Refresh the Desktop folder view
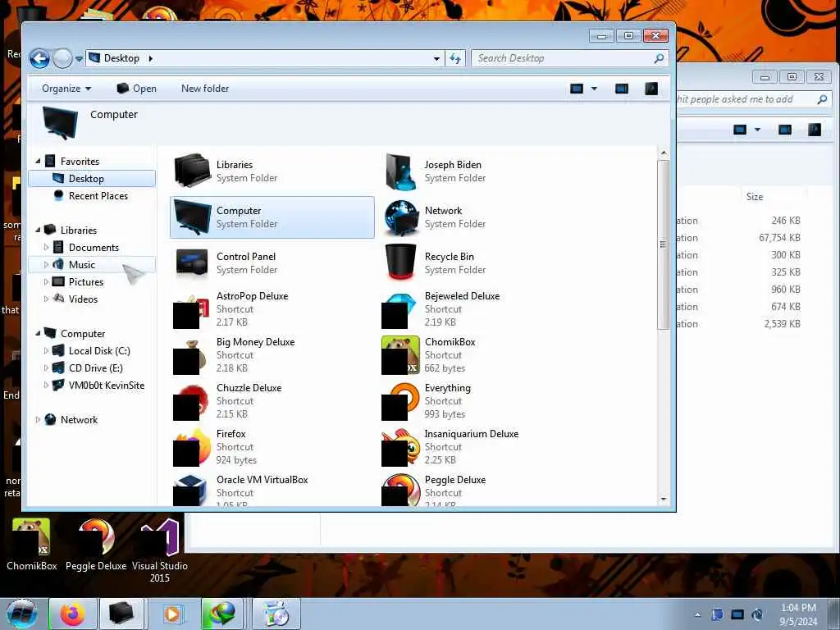 click(x=455, y=58)
